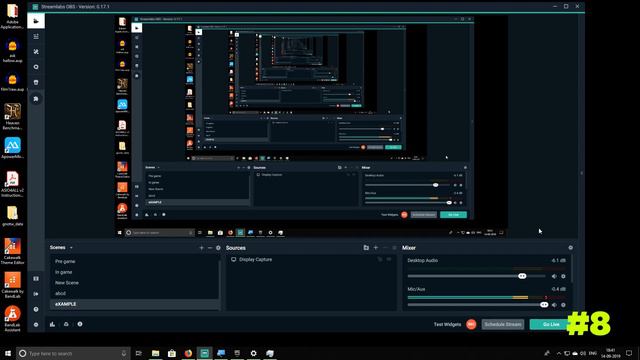Click the Test Widgets link
Screen dimensions: 640x360
(x=447, y=324)
